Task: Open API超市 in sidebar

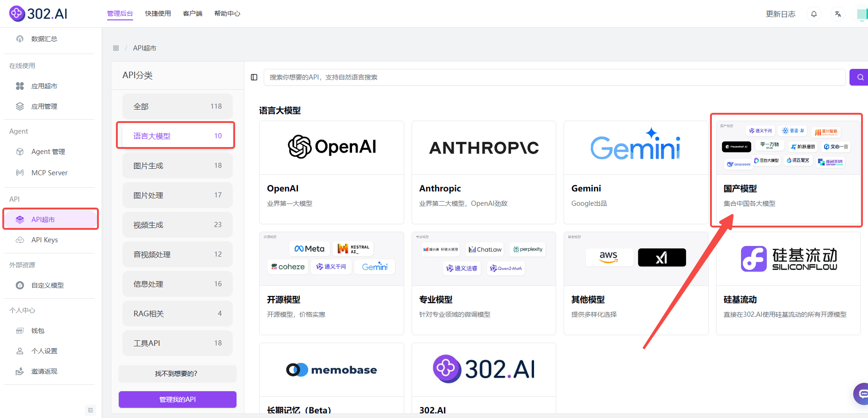Action: (51, 219)
